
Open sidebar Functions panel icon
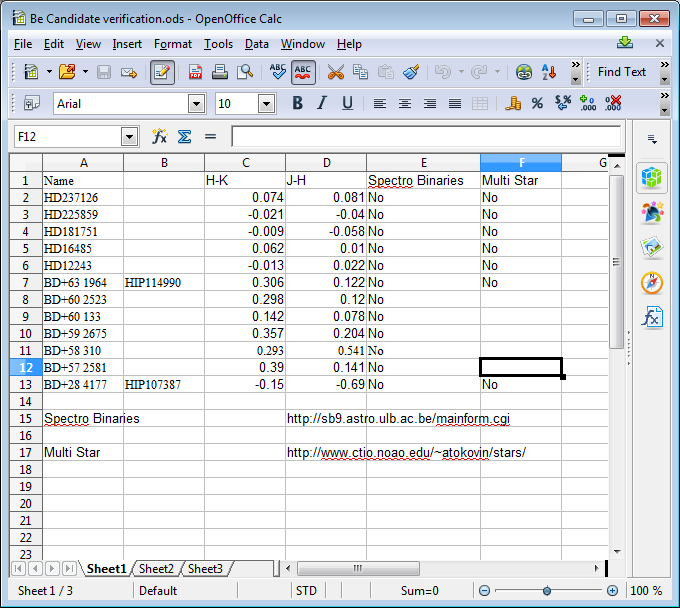point(652,317)
